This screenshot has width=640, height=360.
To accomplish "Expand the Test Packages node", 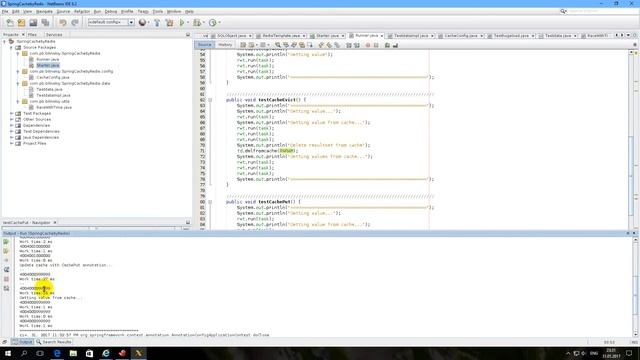I will coord(11,113).
